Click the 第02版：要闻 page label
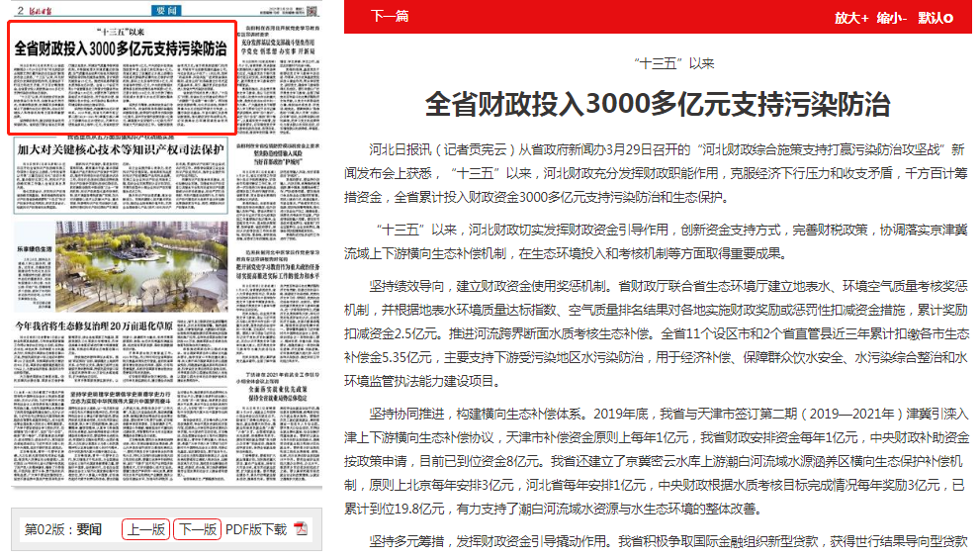The image size is (980, 559). coord(63,529)
